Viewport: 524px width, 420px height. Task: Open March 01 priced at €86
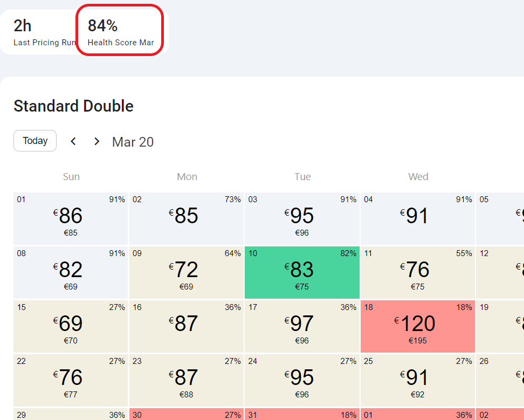click(71, 218)
